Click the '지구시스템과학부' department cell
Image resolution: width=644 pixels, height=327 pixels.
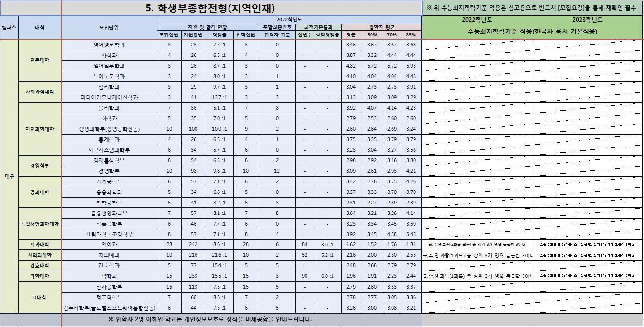tap(109, 150)
